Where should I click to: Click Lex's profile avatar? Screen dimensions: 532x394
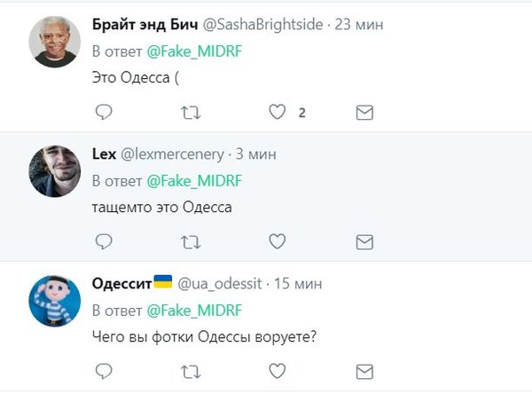[56, 171]
